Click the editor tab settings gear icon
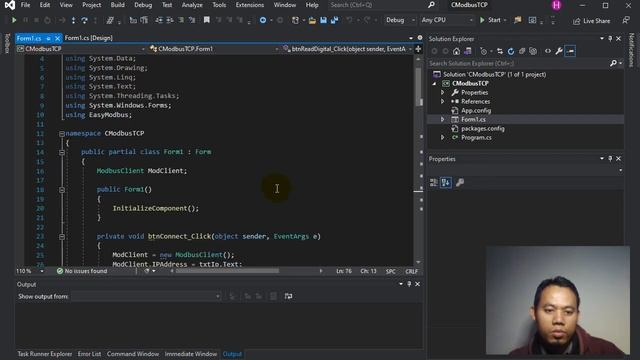 420,38
